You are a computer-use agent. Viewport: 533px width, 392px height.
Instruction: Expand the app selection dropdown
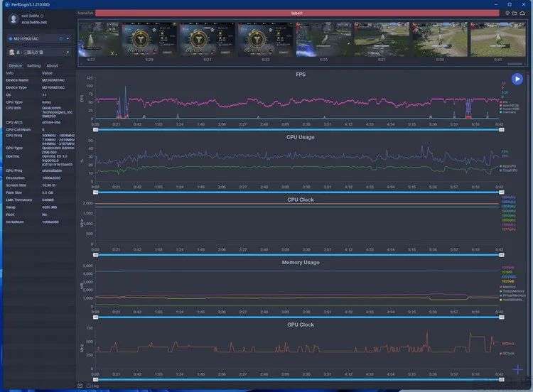[68, 52]
